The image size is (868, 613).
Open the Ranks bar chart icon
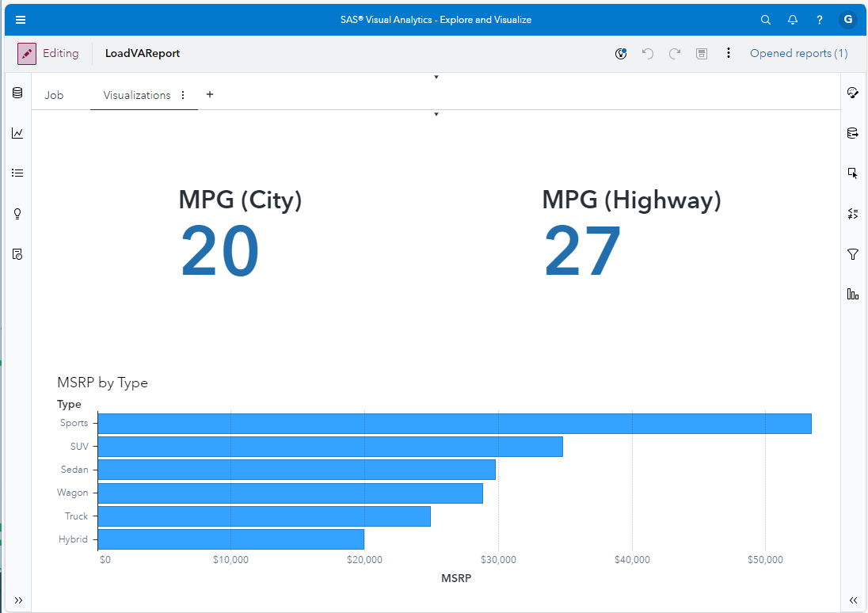853,294
